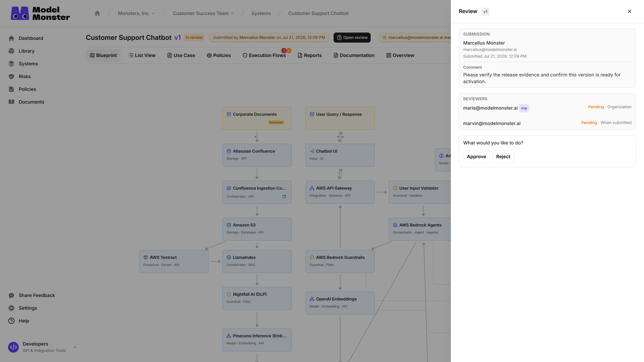Switch to the Blueprint tab
This screenshot has width=644, height=362.
[103, 55]
